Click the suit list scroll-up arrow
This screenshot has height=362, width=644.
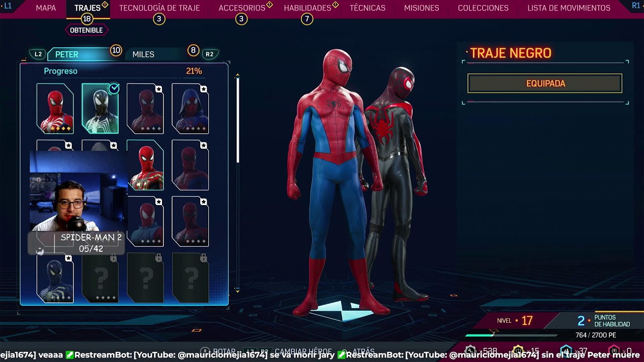pyautogui.click(x=237, y=76)
